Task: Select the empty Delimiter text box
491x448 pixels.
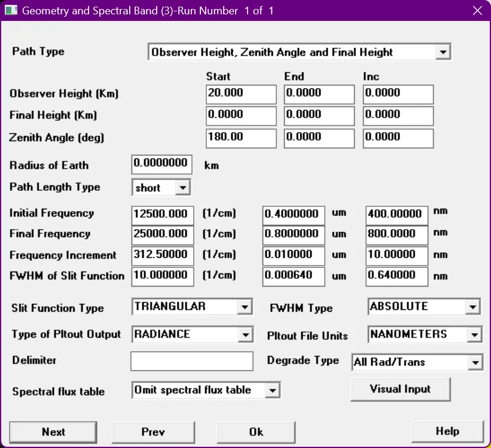Action: (x=192, y=361)
